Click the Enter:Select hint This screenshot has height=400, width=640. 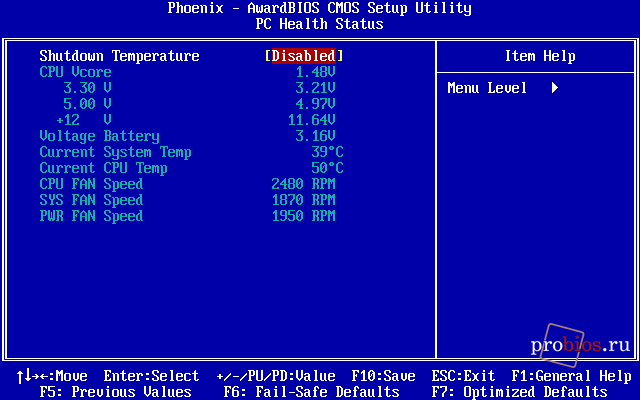(x=151, y=376)
